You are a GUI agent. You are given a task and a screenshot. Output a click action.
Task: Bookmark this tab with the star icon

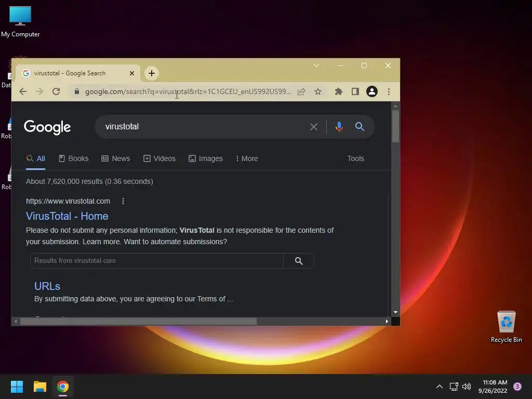[318, 91]
